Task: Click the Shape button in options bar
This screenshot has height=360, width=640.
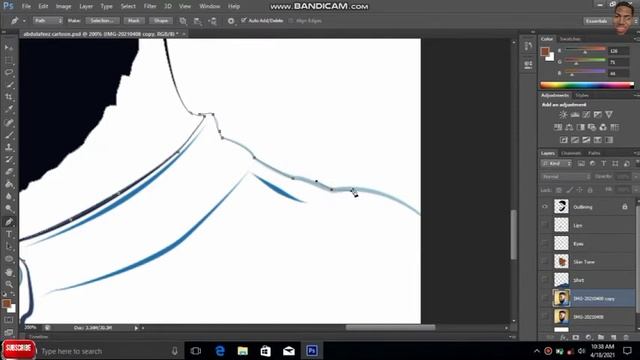Action: click(x=161, y=20)
